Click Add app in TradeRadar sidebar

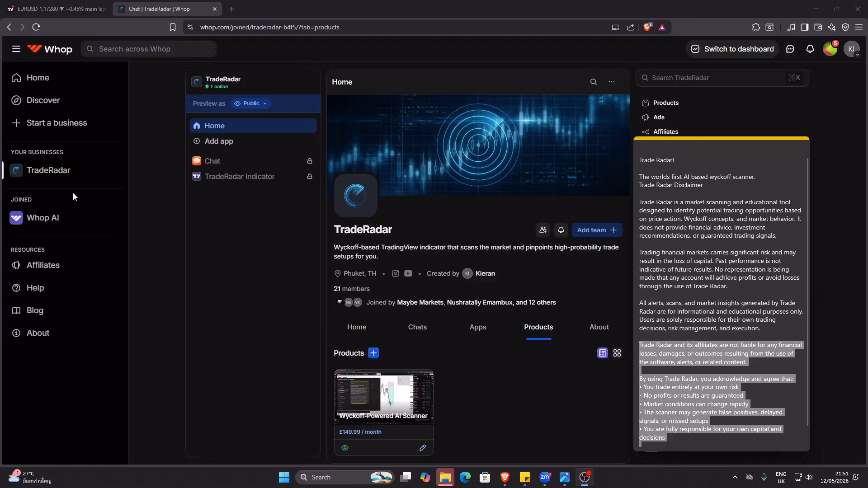253,141
